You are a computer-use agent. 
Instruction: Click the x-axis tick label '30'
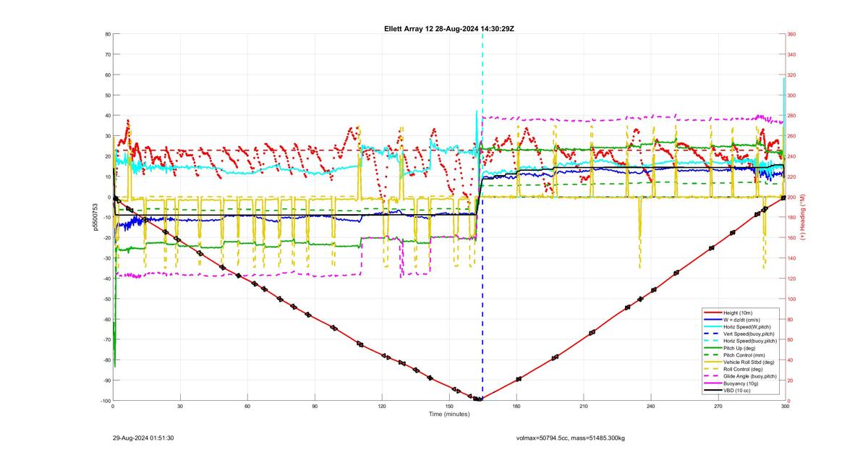(x=180, y=407)
